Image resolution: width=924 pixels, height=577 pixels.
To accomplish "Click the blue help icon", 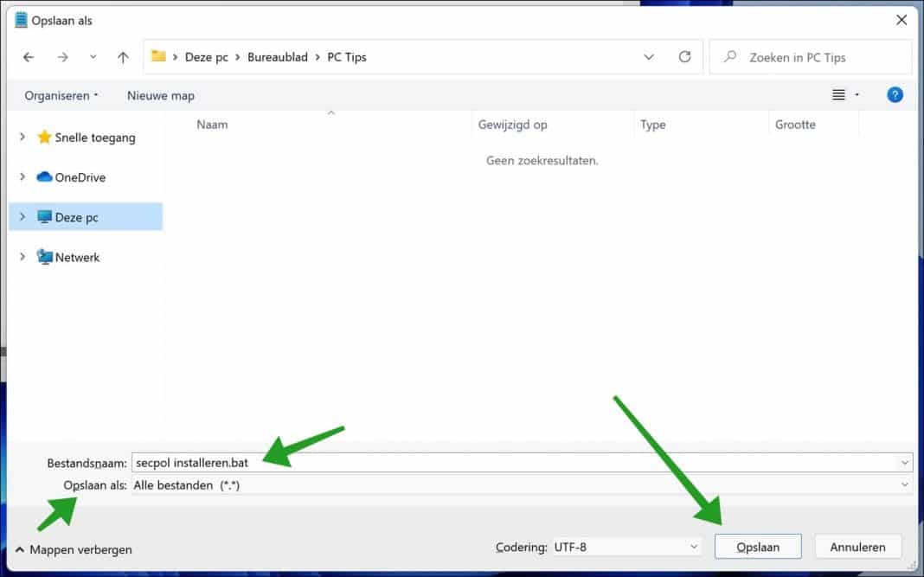I will [895, 95].
